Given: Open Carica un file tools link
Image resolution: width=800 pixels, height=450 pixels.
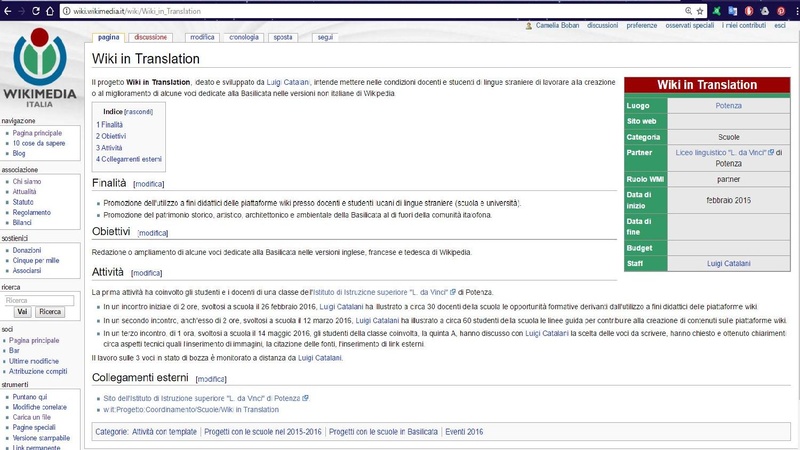Looking at the screenshot, I should pos(32,417).
